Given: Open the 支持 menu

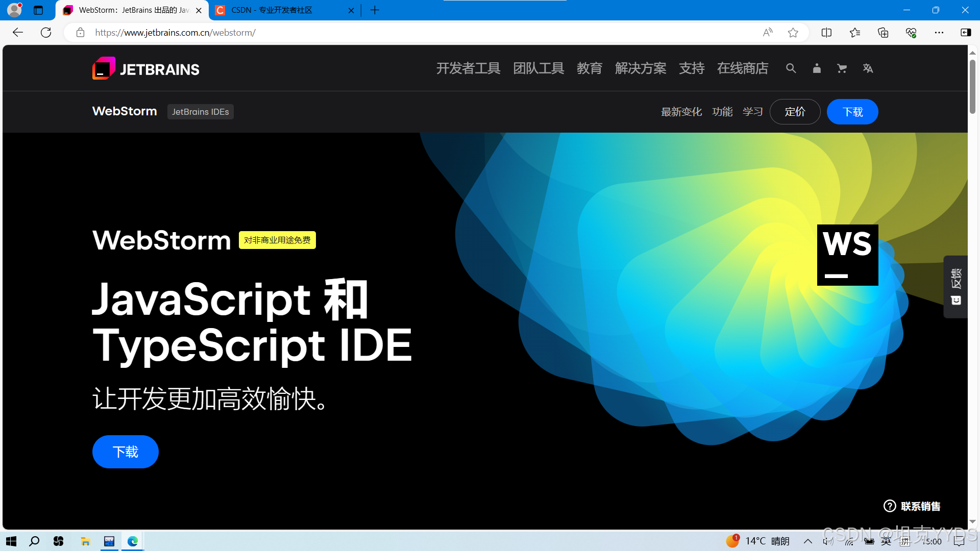Looking at the screenshot, I should [692, 68].
